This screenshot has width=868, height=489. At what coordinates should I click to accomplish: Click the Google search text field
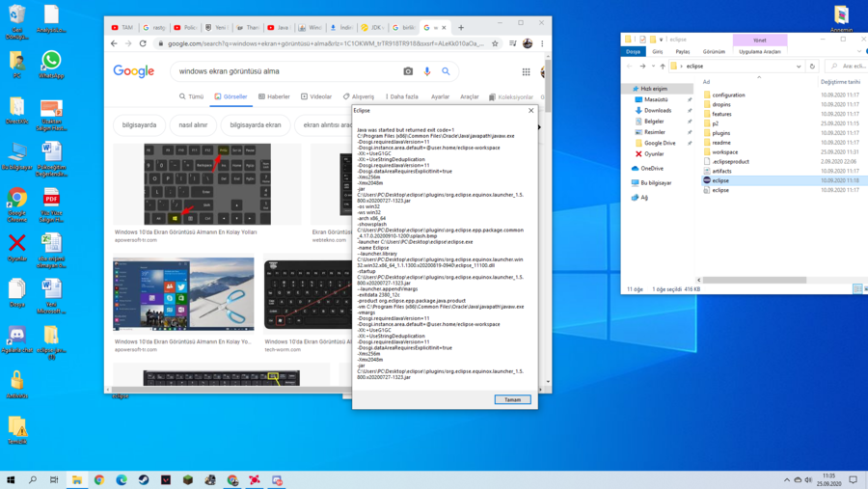(285, 71)
